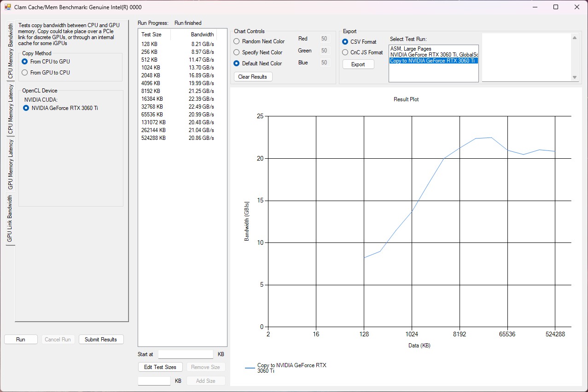Viewport: 588px width, 392px height.
Task: Switch to CPU Memory Latency tab
Action: click(x=11, y=110)
